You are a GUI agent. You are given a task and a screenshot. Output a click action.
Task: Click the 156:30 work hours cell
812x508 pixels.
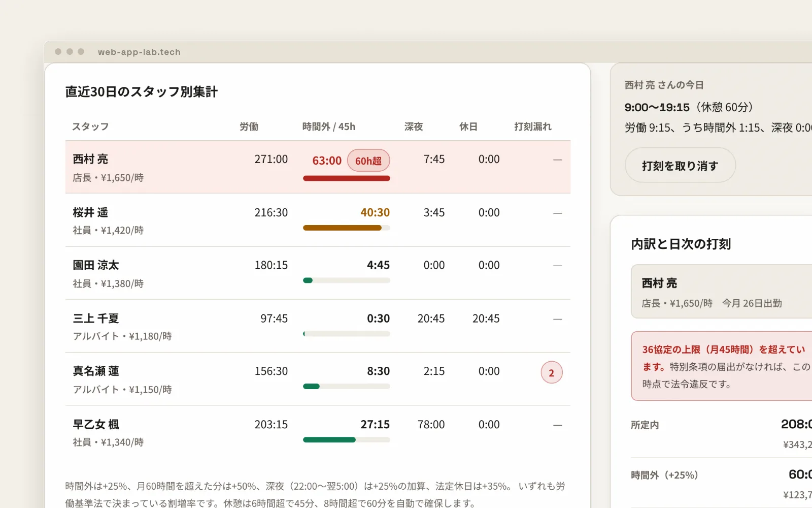pyautogui.click(x=271, y=371)
